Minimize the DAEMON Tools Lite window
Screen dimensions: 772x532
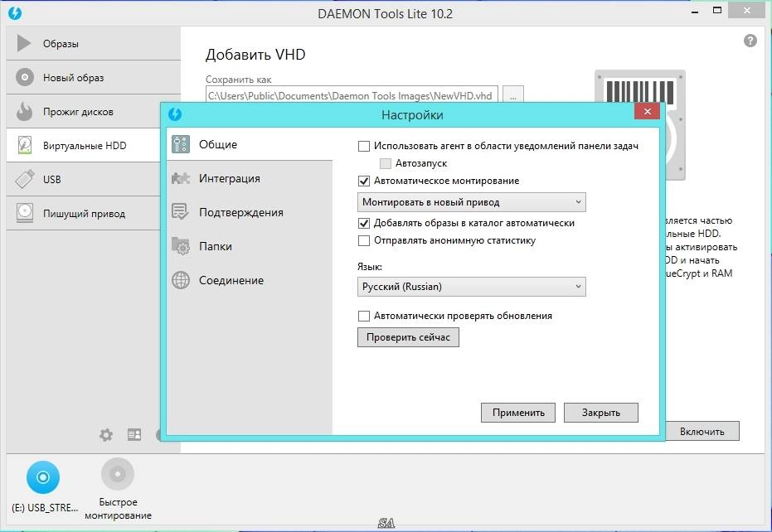pyautogui.click(x=695, y=12)
